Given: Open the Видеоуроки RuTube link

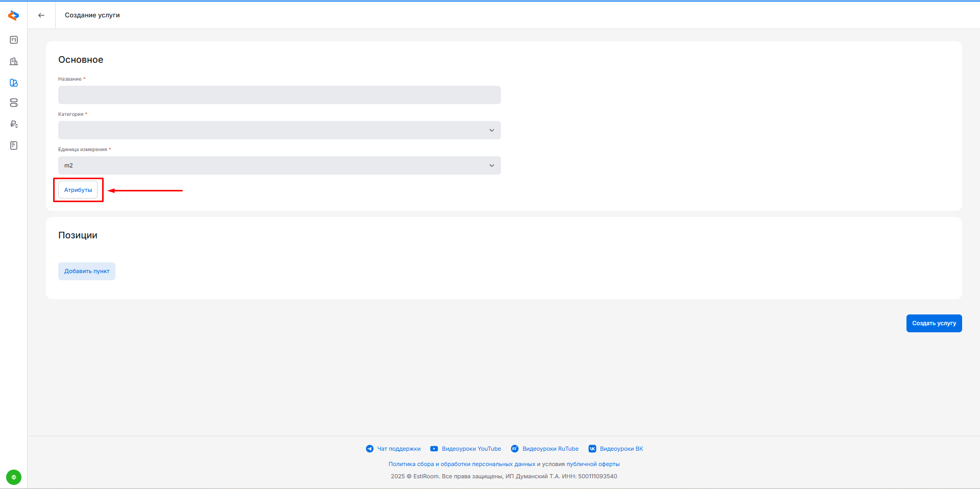Looking at the screenshot, I should click(x=550, y=449).
